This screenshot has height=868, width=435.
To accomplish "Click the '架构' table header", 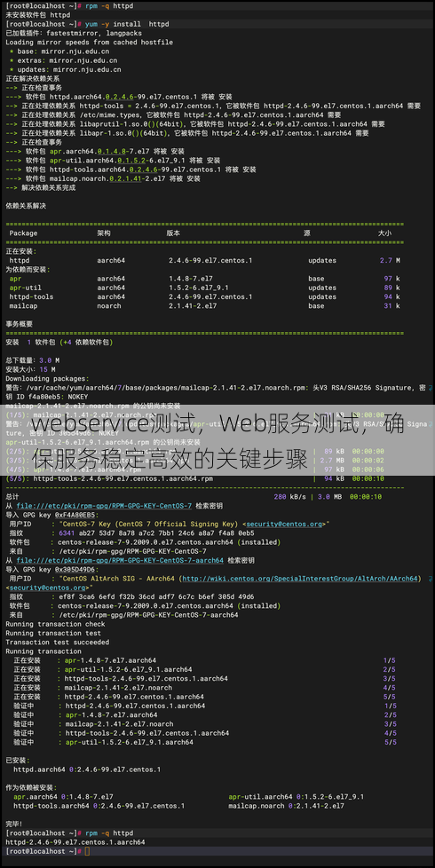I will click(104, 233).
